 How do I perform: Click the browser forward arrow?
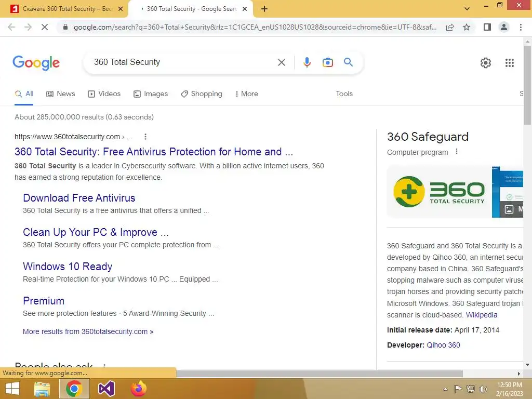[28, 27]
